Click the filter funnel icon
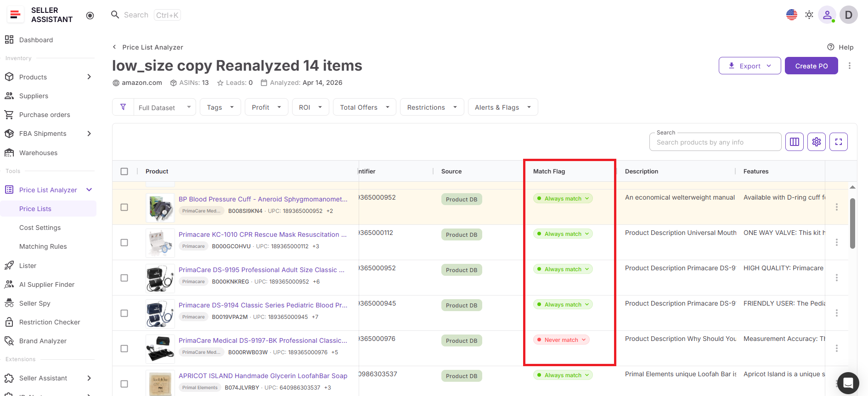 coord(123,107)
